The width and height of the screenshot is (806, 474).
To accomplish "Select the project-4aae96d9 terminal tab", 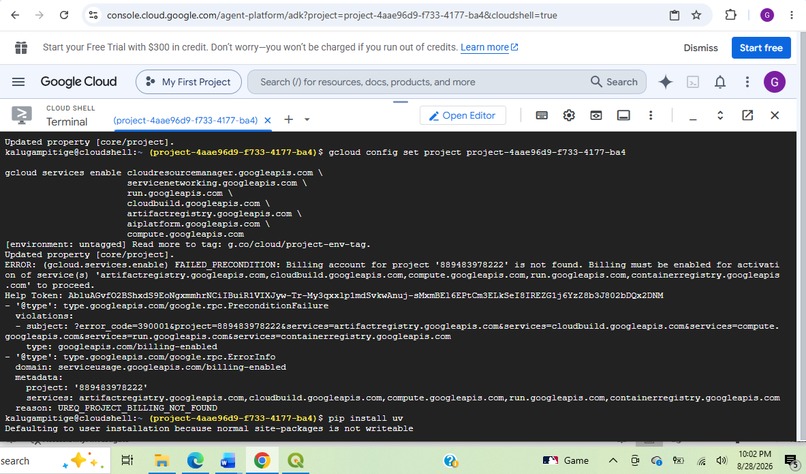I will [x=186, y=120].
